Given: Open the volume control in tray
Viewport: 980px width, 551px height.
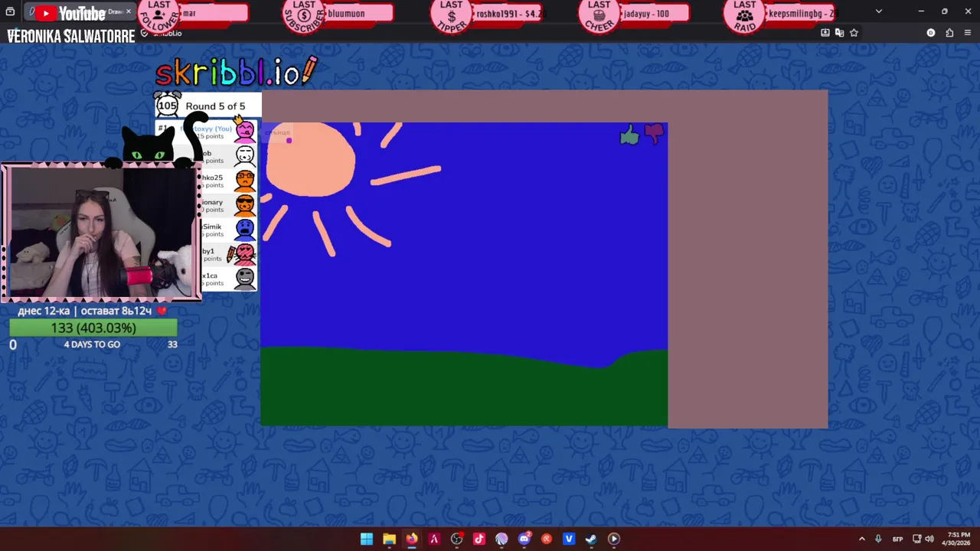Looking at the screenshot, I should tap(929, 539).
